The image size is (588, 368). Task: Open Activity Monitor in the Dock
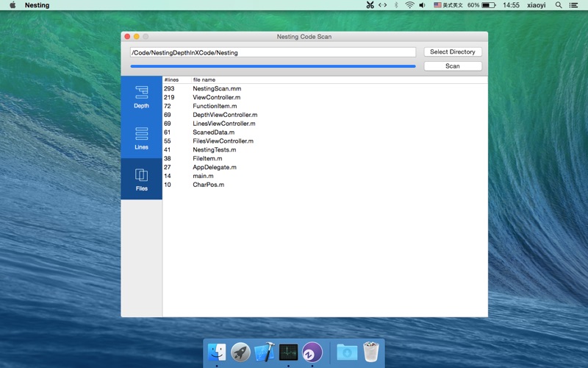click(x=288, y=353)
